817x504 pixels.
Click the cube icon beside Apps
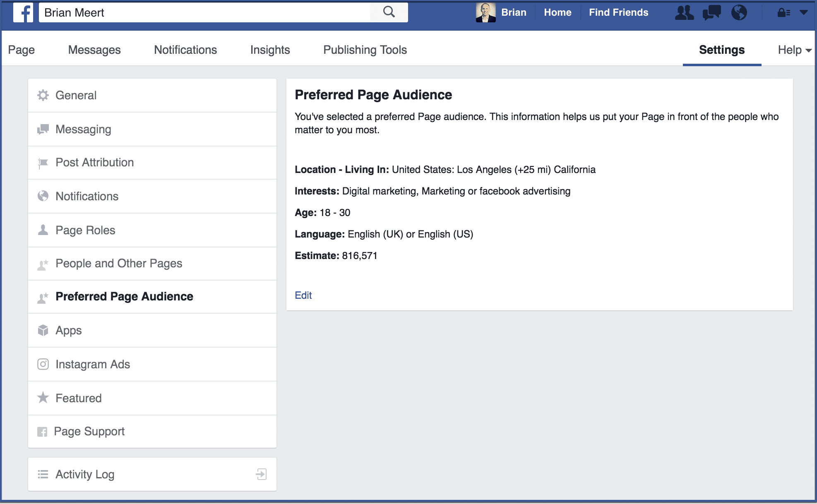(x=43, y=330)
